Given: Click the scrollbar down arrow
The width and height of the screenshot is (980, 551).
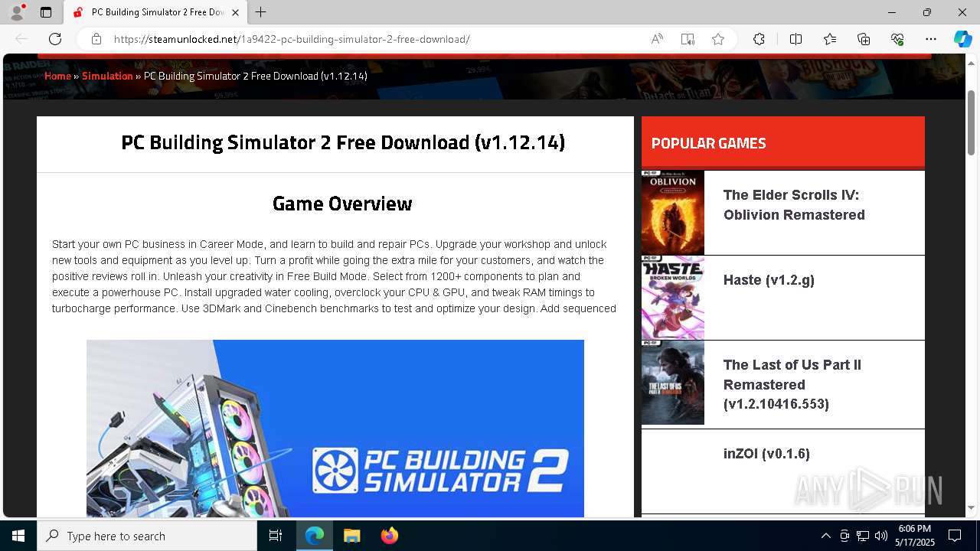Looking at the screenshot, I should pyautogui.click(x=971, y=508).
